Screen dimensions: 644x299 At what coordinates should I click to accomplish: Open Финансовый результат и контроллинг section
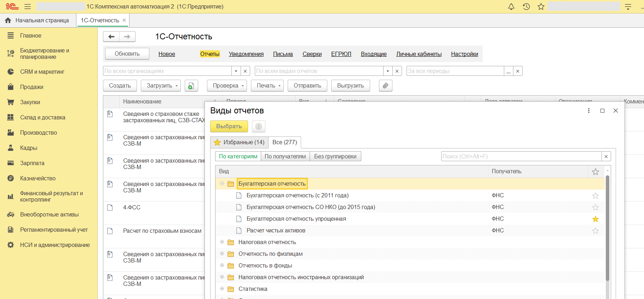pos(51,196)
